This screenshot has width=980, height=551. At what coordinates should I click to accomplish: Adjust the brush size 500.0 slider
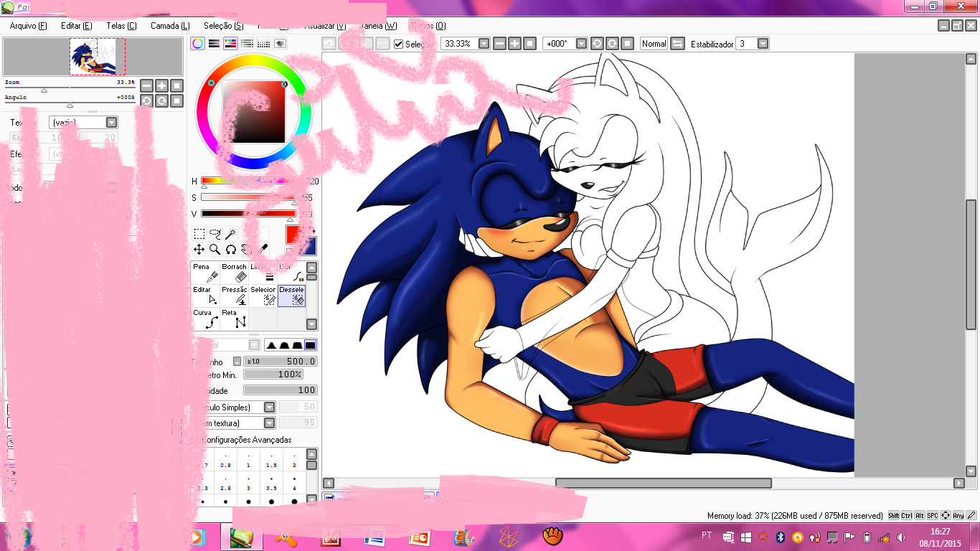tap(280, 362)
